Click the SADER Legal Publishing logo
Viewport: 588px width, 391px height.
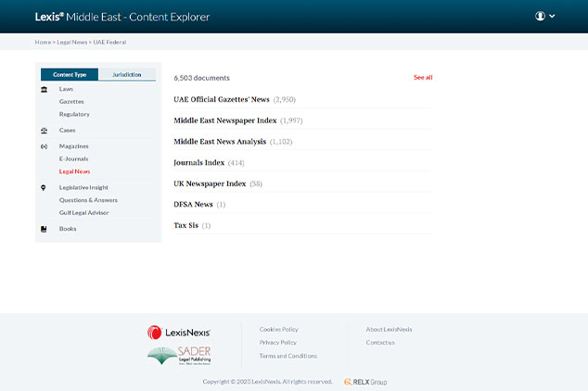[179, 356]
